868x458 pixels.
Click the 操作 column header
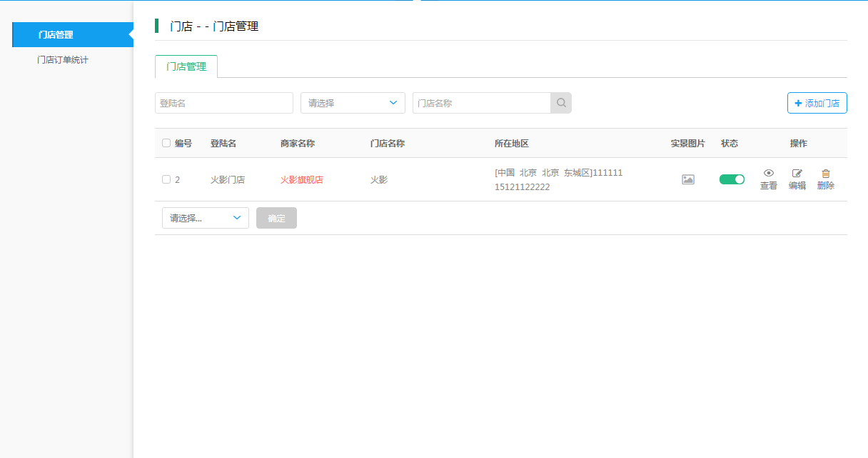click(x=799, y=143)
